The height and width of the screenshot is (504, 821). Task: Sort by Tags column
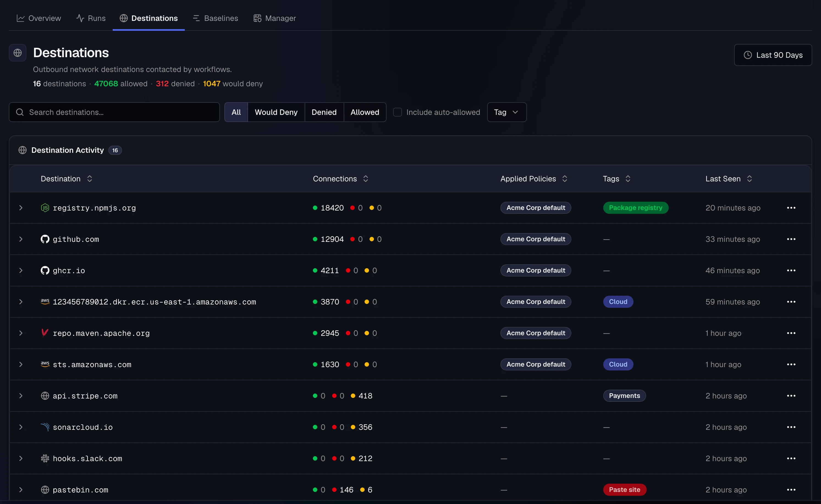click(x=617, y=179)
